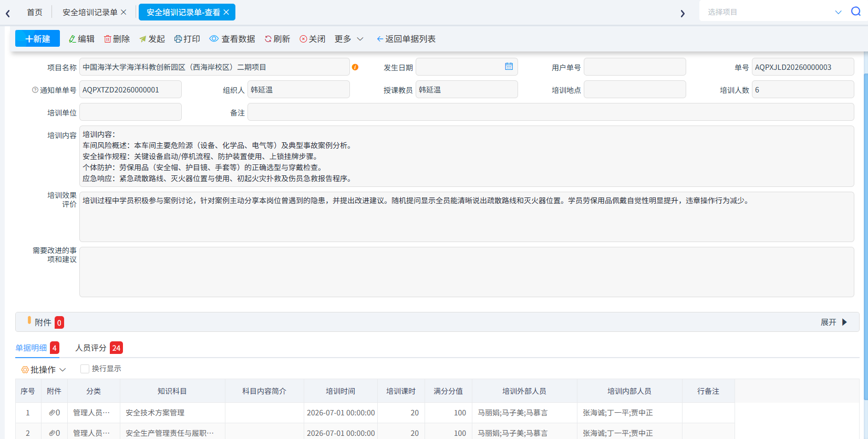Viewport: 868px width, 439px height.
Task: Click the 用户单号 input field
Action: click(635, 67)
